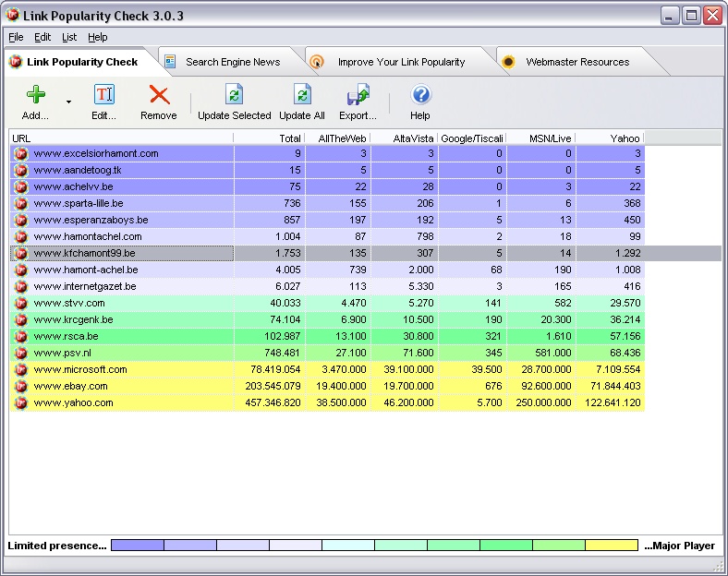
Task: Click the yellow Major Player legend swatch
Action: click(612, 545)
